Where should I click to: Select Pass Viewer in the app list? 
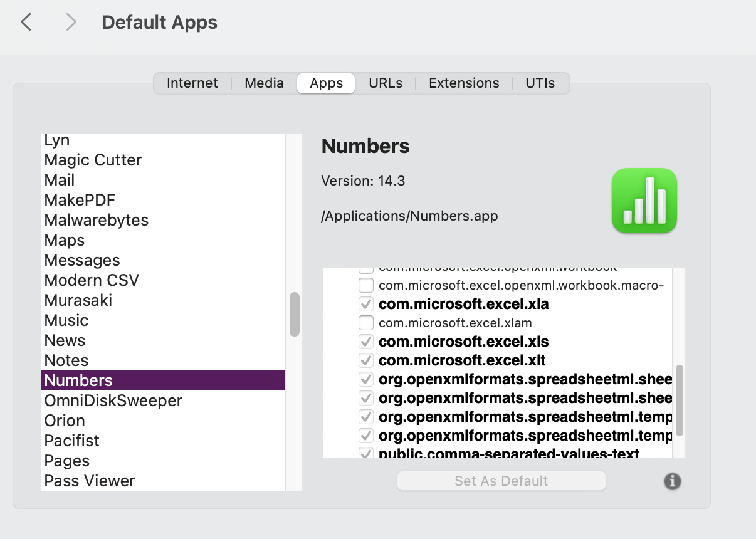(163, 481)
